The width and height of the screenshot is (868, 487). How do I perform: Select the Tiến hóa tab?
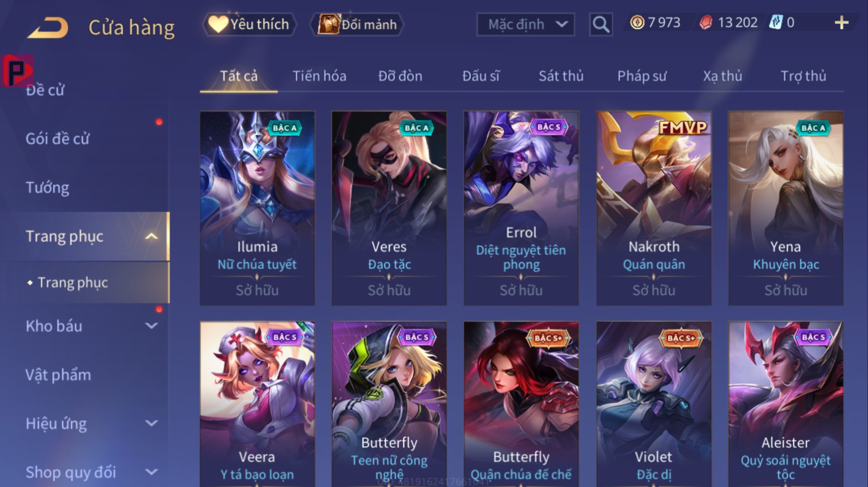coord(319,76)
